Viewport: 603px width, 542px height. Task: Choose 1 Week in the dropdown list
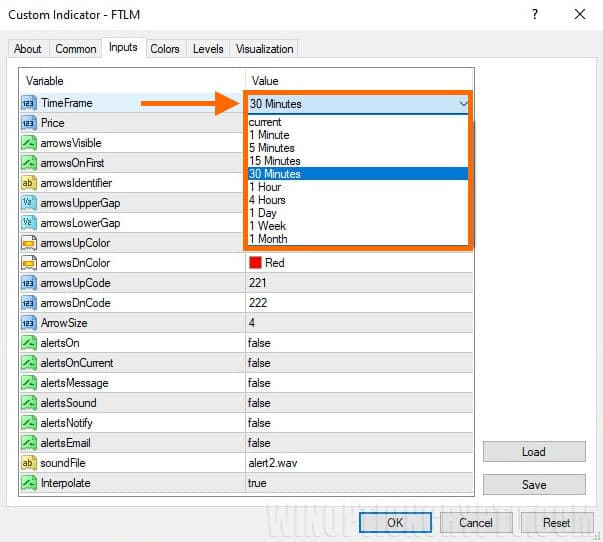tap(267, 226)
